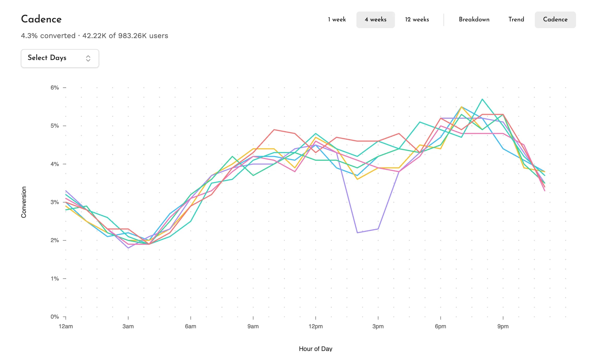599x364 pixels.
Task: Click the Cadence heading text
Action: 41,19
